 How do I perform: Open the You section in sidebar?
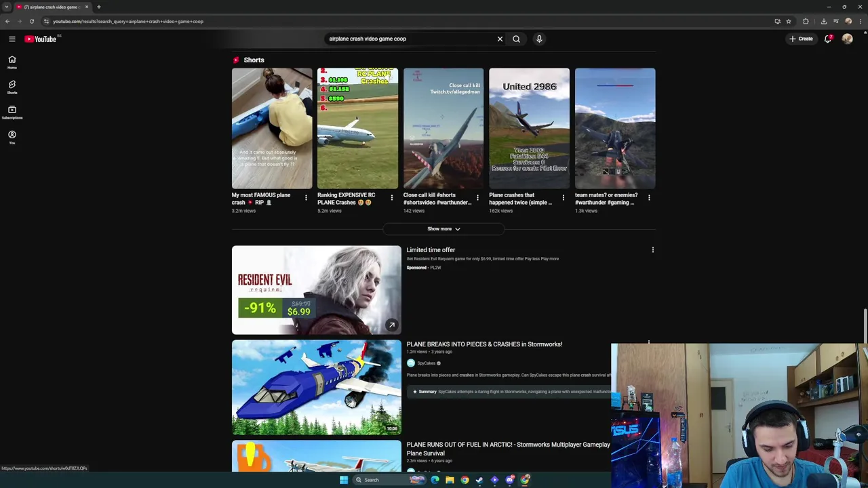click(12, 138)
